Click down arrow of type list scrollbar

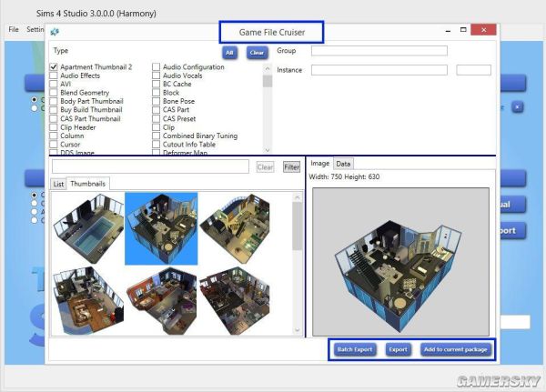268,150
